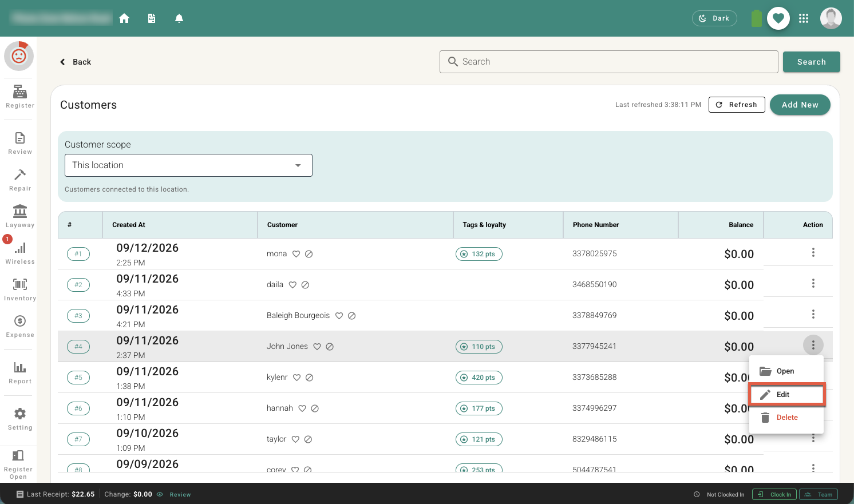This screenshot has width=854, height=504.
Task: Toggle favorite heart for mona
Action: coord(296,254)
